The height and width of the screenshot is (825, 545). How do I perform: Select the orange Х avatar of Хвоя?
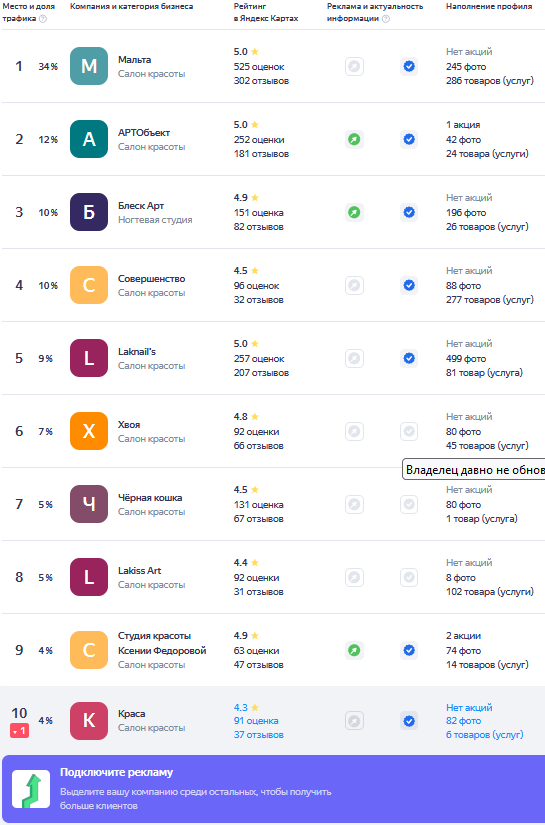89,431
